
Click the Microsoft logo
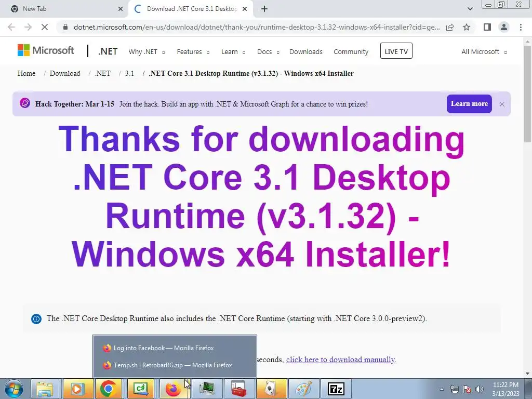click(x=46, y=50)
